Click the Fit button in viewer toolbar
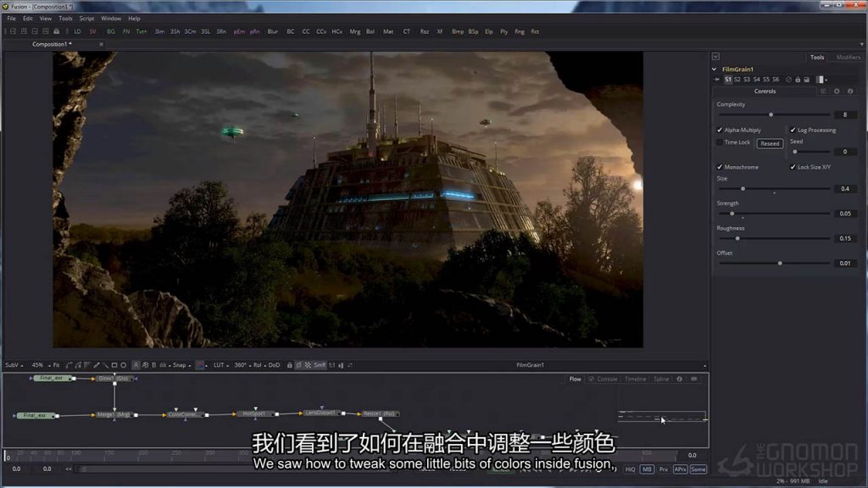868x488 pixels. [x=57, y=365]
